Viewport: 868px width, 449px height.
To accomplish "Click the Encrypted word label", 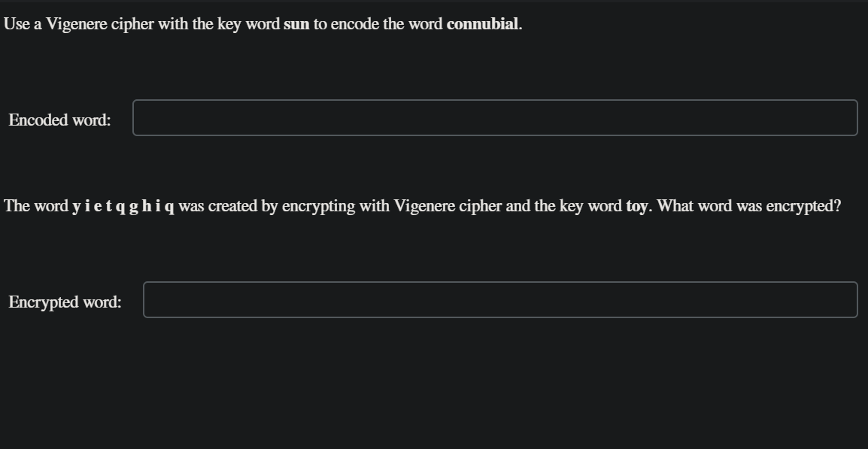I will pyautogui.click(x=64, y=302).
